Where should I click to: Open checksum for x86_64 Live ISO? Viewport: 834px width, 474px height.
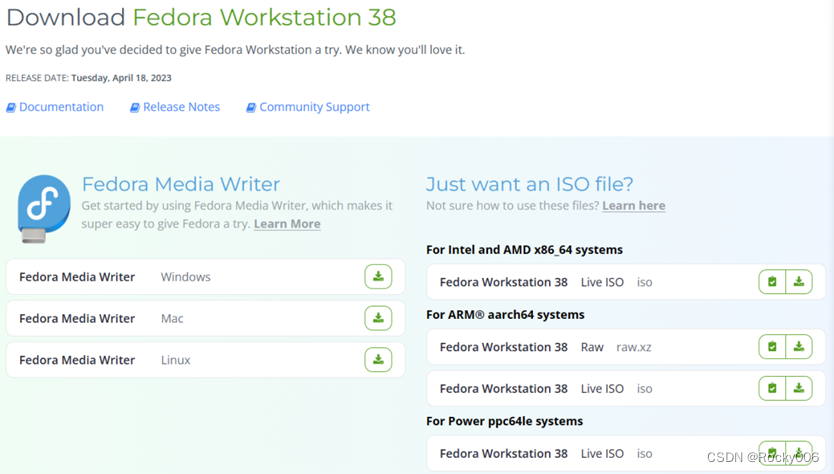click(772, 282)
